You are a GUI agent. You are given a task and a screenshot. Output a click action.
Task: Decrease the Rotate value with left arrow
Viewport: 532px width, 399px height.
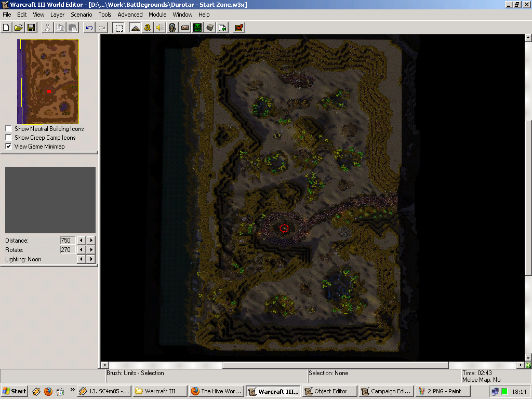tap(81, 250)
